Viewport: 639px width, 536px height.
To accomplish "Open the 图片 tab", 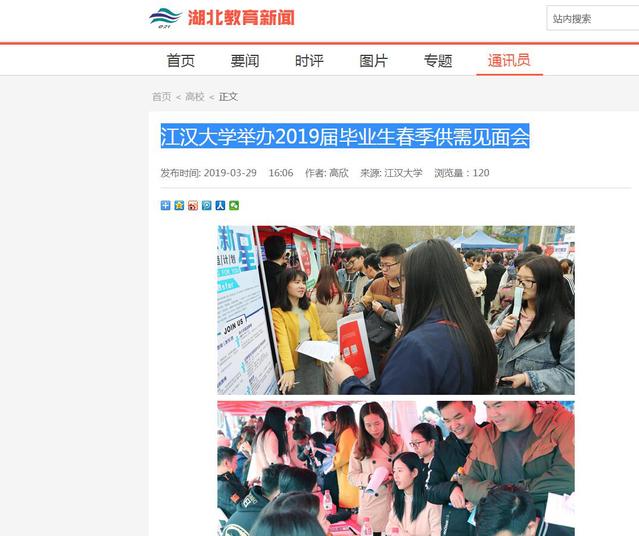I will point(374,61).
